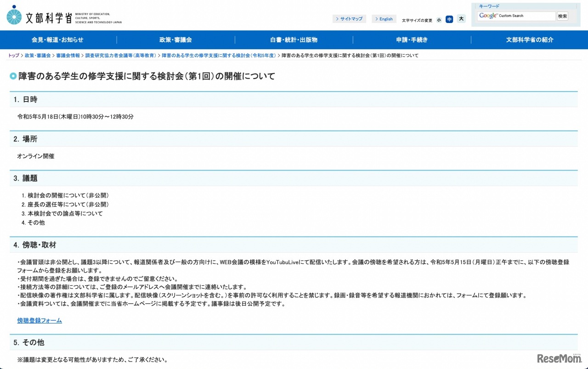The height and width of the screenshot is (369, 588).
Task: Open the 政策・審議会 navigation menu
Action: pyautogui.click(x=175, y=40)
